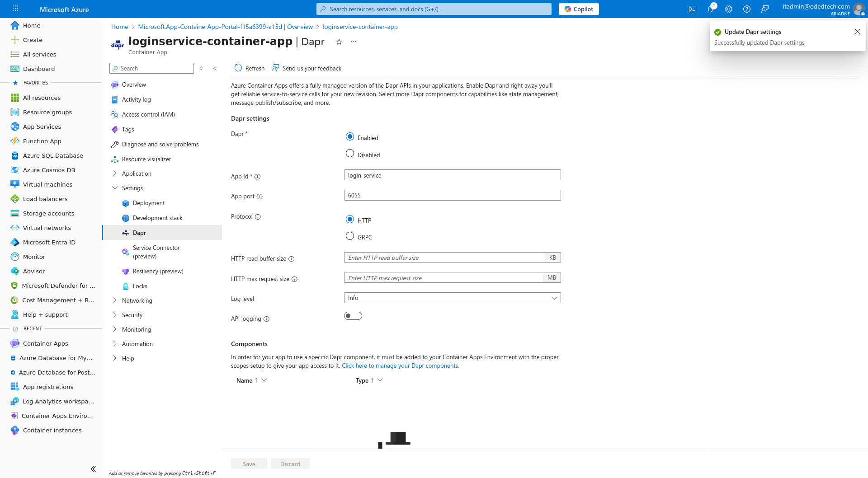The width and height of the screenshot is (868, 478).
Task: Open the Copilot button
Action: [579, 9]
